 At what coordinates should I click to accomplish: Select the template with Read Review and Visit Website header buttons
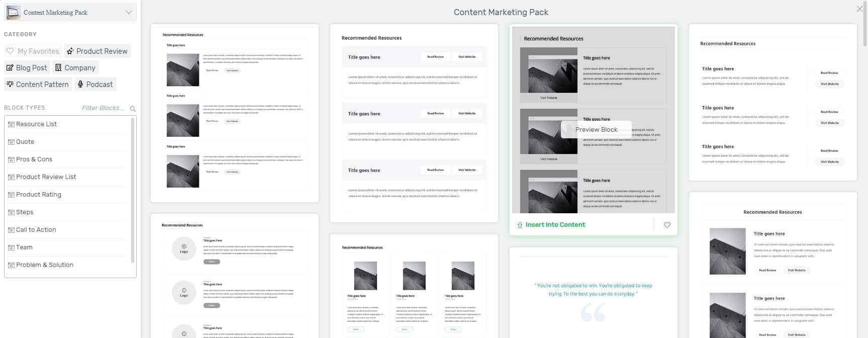(414, 123)
